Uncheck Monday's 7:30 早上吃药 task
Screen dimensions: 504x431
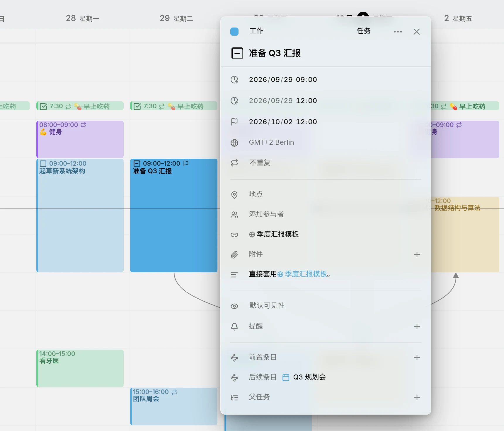point(43,106)
